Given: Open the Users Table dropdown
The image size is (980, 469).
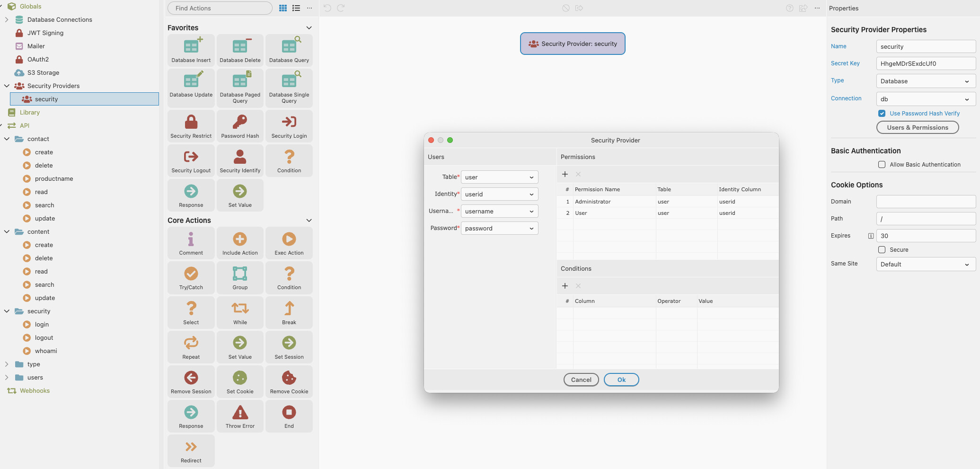Looking at the screenshot, I should click(499, 177).
